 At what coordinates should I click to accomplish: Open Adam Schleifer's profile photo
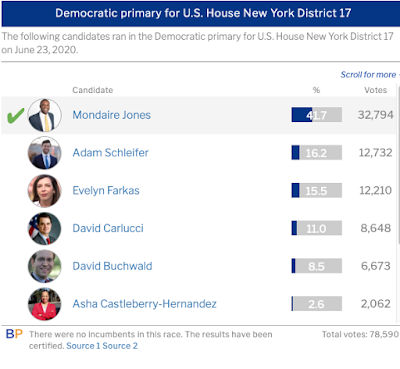tap(44, 153)
